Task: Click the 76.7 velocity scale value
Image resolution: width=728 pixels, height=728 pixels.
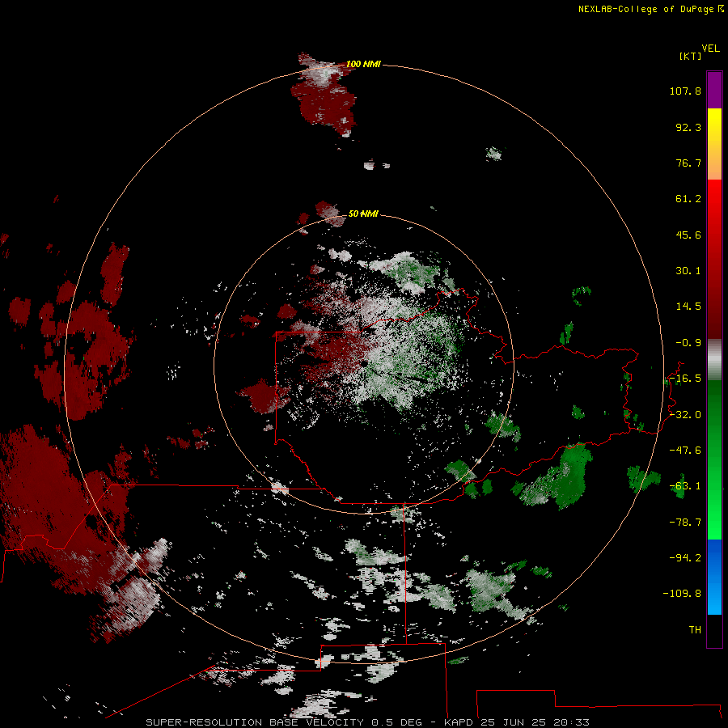Action: pyautogui.click(x=688, y=163)
